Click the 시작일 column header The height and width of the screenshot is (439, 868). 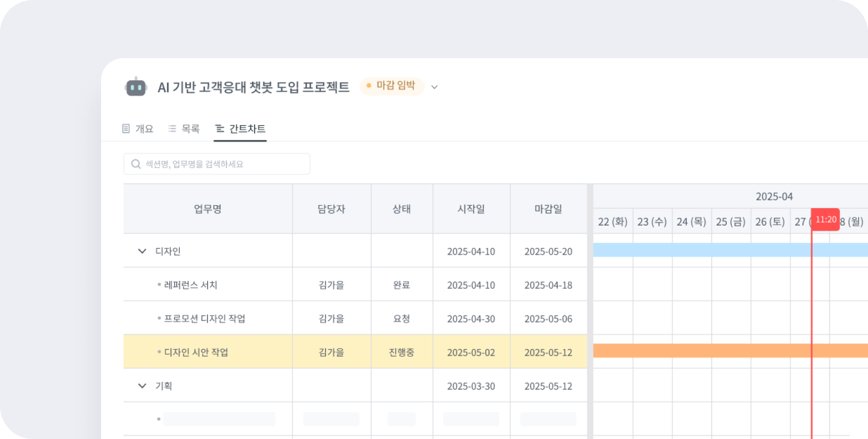click(x=471, y=209)
